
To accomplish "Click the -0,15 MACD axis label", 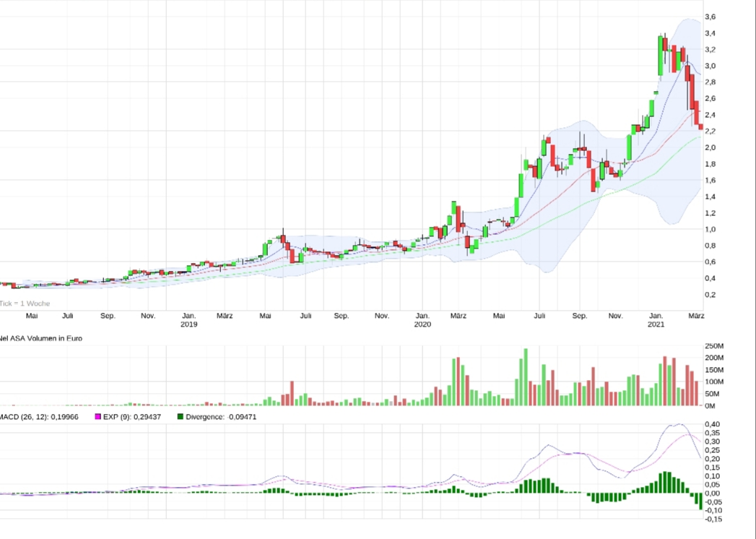I will (x=712, y=519).
